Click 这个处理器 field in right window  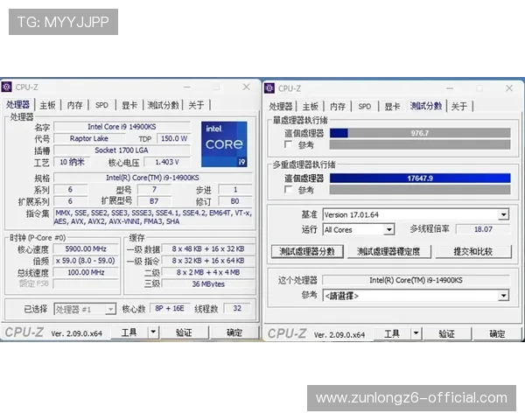(416, 280)
